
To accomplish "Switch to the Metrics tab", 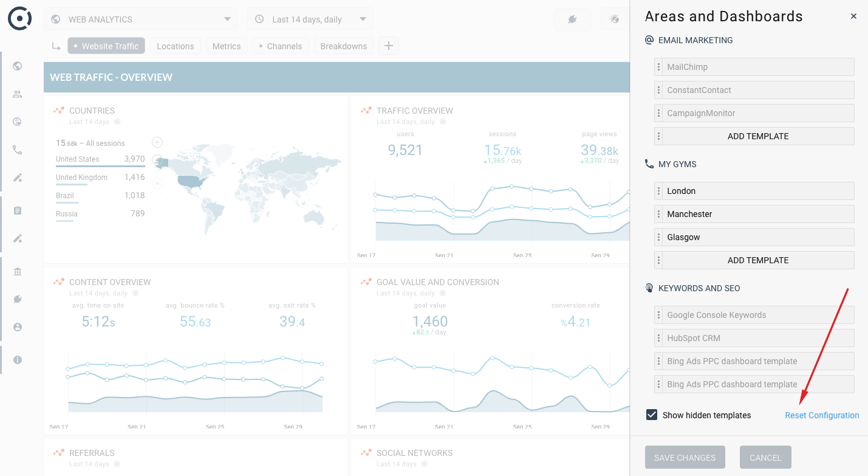I will (x=227, y=46).
